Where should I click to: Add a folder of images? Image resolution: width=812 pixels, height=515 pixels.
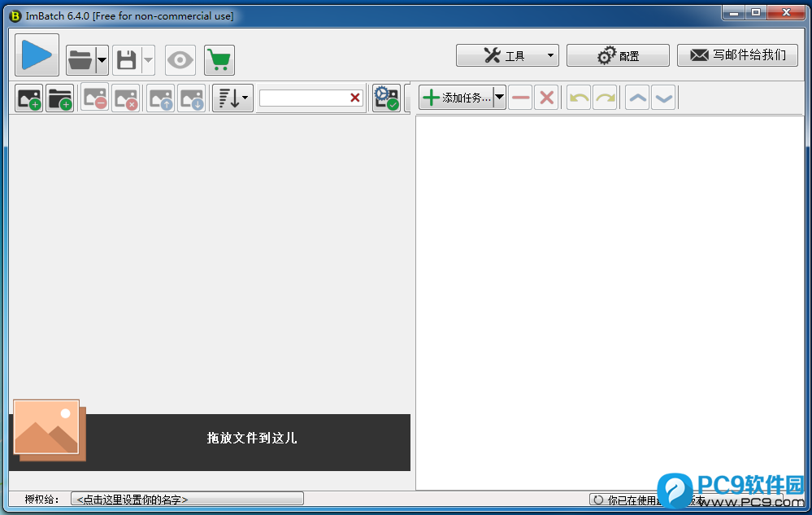59,98
